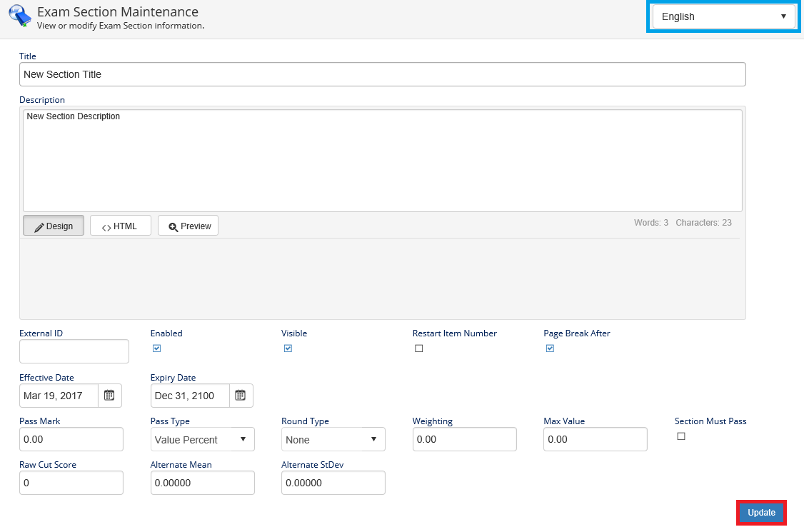Expand the Pass Type dropdown
This screenshot has height=532, width=804.
coord(202,439)
